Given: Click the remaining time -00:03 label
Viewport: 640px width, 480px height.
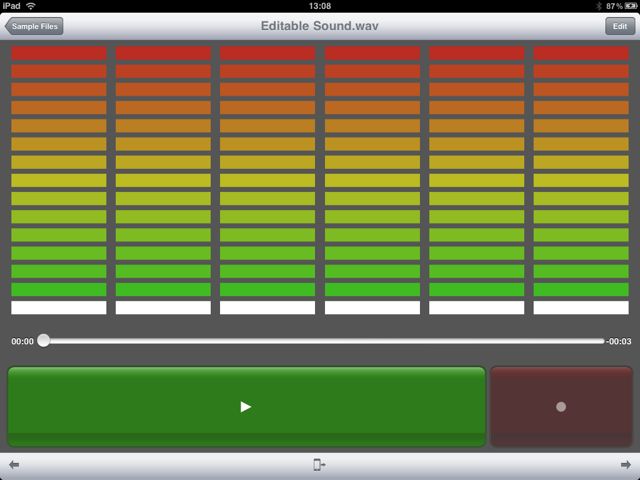Looking at the screenshot, I should (x=619, y=341).
